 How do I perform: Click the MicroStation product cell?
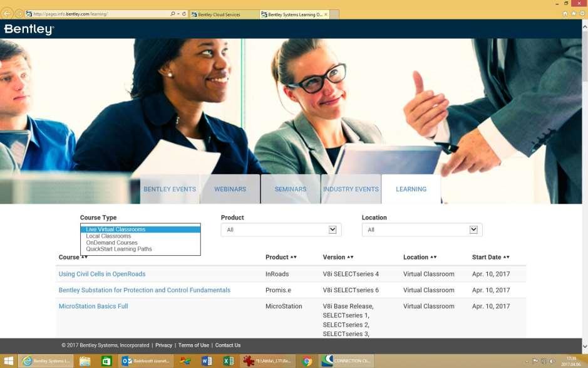[284, 307]
